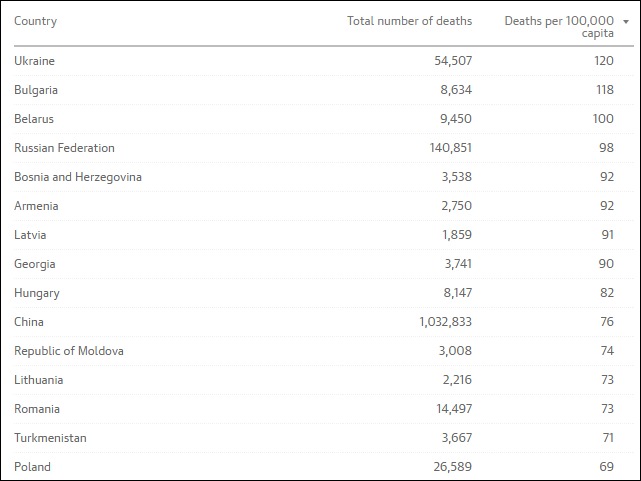This screenshot has height=481, width=641.
Task: Click the Georgia country name
Action: click(35, 264)
